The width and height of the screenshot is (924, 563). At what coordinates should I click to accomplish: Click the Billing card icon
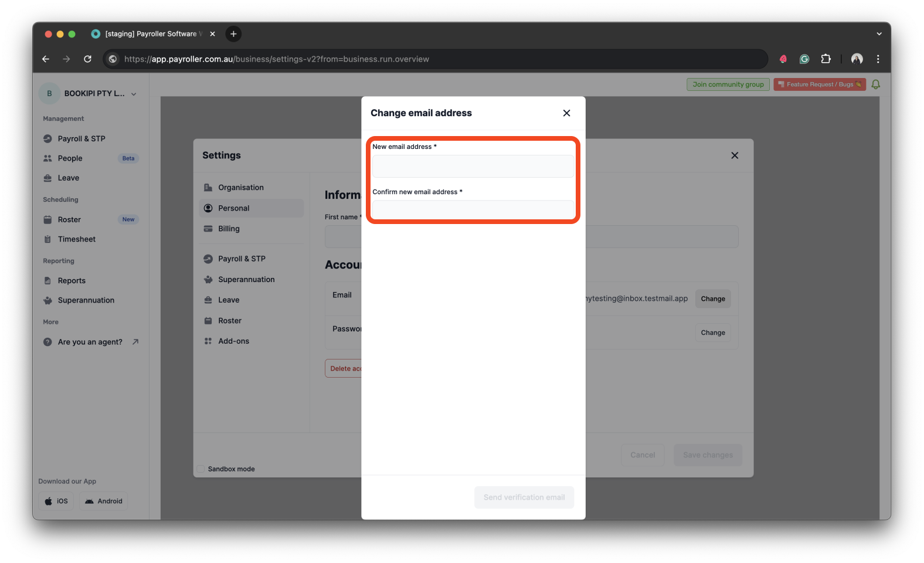click(208, 229)
